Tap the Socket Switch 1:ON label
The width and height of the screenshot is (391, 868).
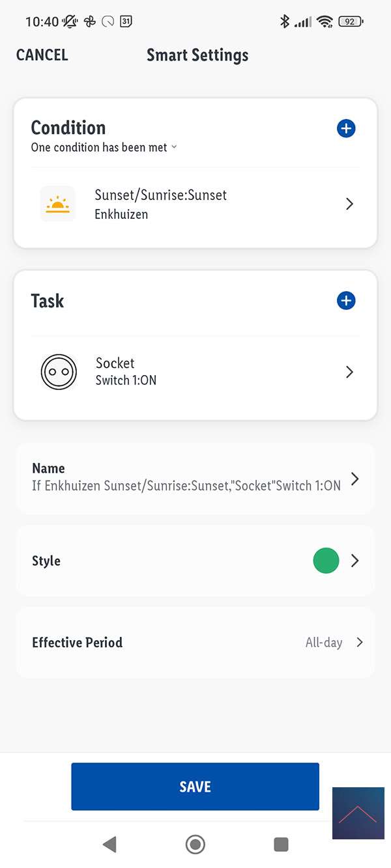[126, 372]
